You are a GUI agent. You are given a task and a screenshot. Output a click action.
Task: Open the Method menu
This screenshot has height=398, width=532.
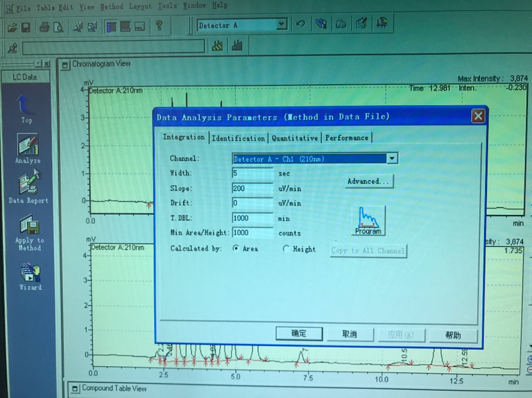pos(112,6)
